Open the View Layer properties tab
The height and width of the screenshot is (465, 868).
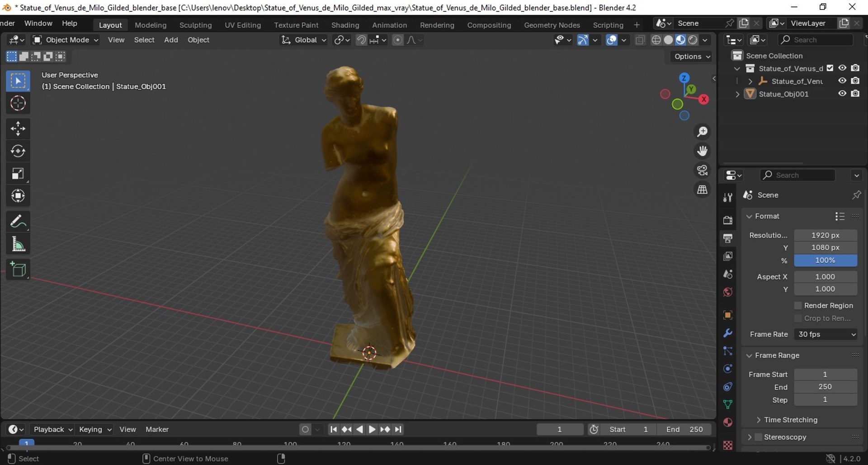(x=728, y=256)
